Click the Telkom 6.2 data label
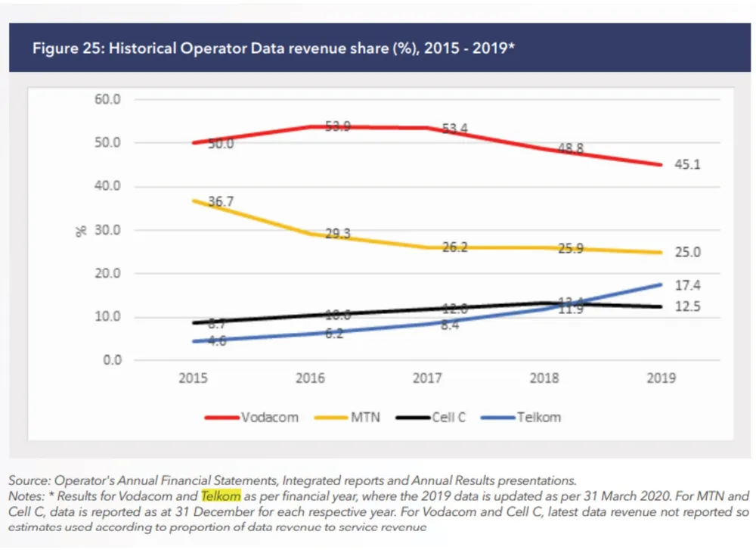The height and width of the screenshot is (550, 756). (333, 334)
